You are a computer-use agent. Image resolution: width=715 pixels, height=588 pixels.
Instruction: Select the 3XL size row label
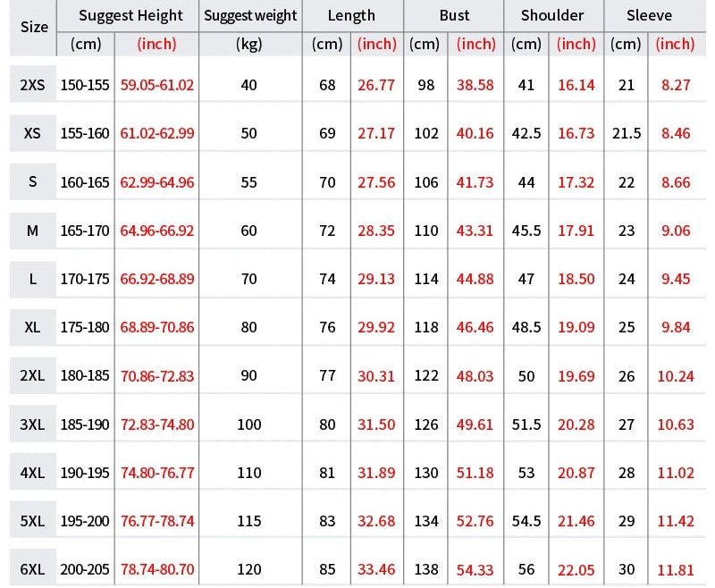[33, 424]
